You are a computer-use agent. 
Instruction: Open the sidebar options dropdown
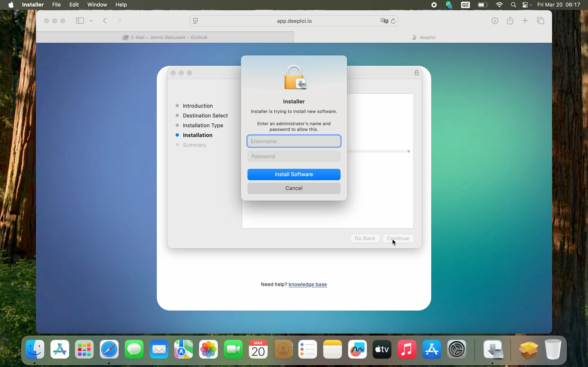[x=91, y=21]
